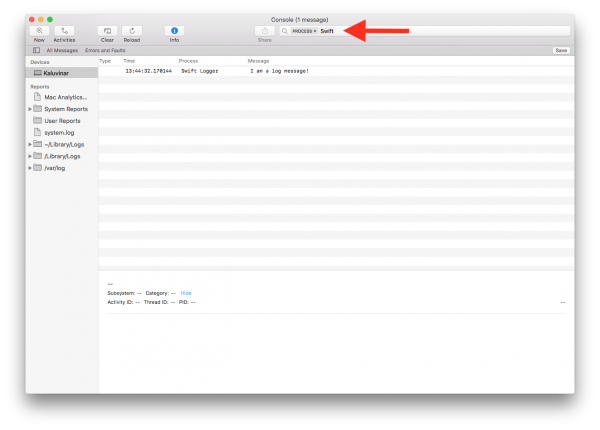Select the Kaluvinar device
This screenshot has width=600, height=430.
pos(55,73)
